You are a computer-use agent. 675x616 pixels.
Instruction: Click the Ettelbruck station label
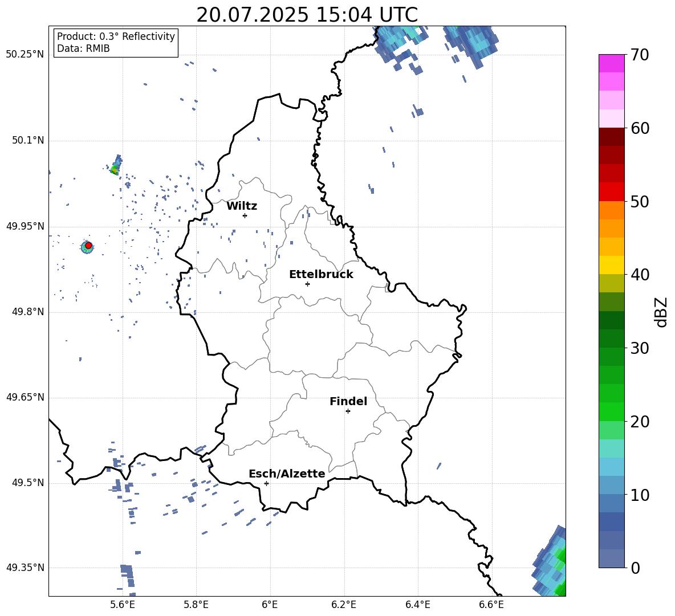(x=321, y=275)
